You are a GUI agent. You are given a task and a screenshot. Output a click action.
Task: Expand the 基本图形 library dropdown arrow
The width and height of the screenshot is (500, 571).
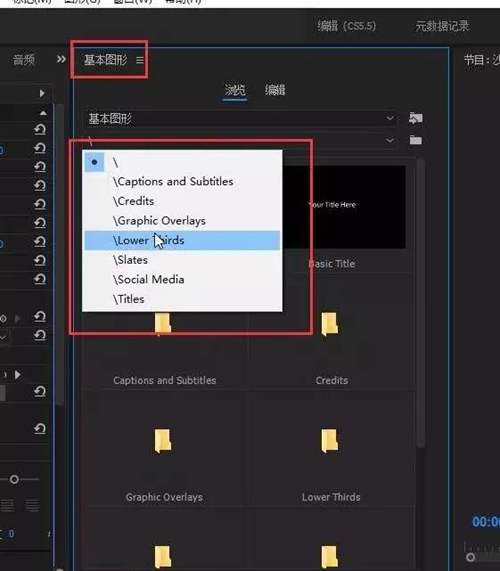point(390,118)
